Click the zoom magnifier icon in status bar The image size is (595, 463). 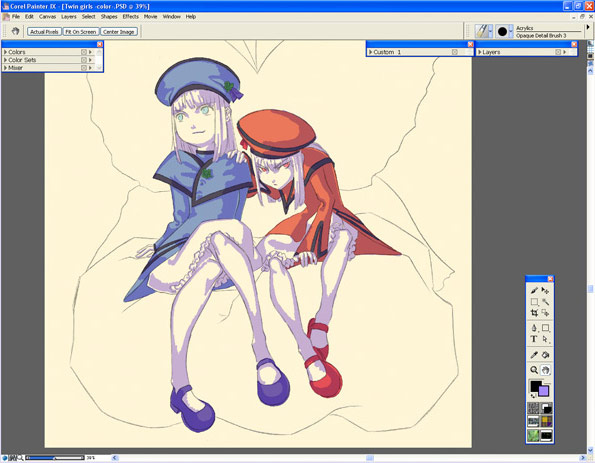click(x=20, y=458)
